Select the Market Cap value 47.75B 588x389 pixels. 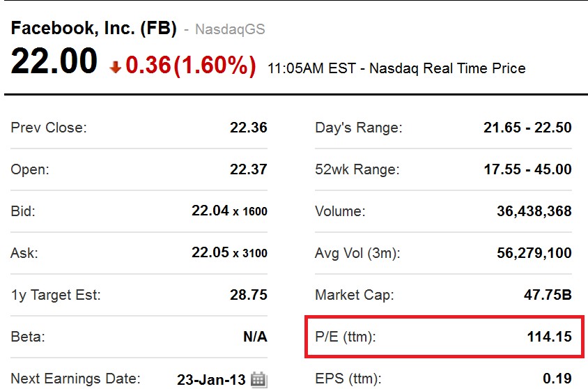[548, 295]
